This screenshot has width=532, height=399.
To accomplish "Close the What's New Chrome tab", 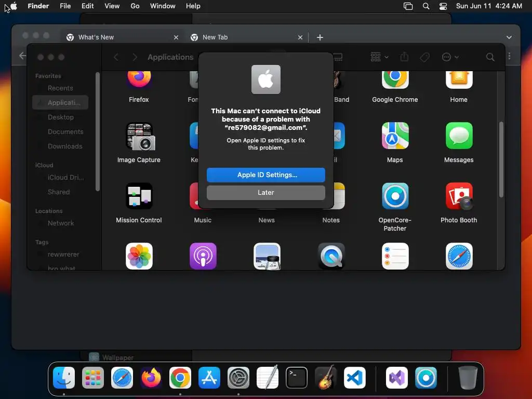I will 176,37.
